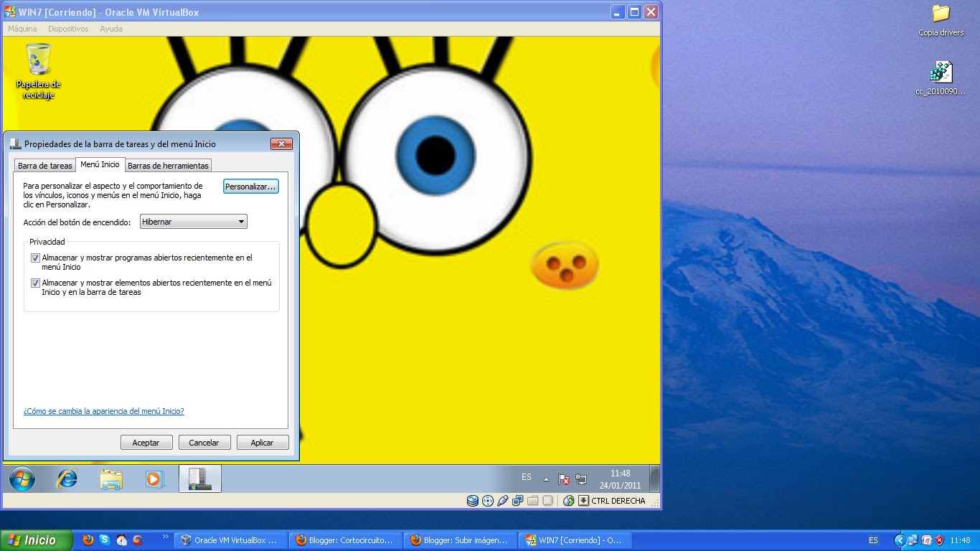Click the Action Center flag icon
Image resolution: width=980 pixels, height=551 pixels.
(x=564, y=479)
